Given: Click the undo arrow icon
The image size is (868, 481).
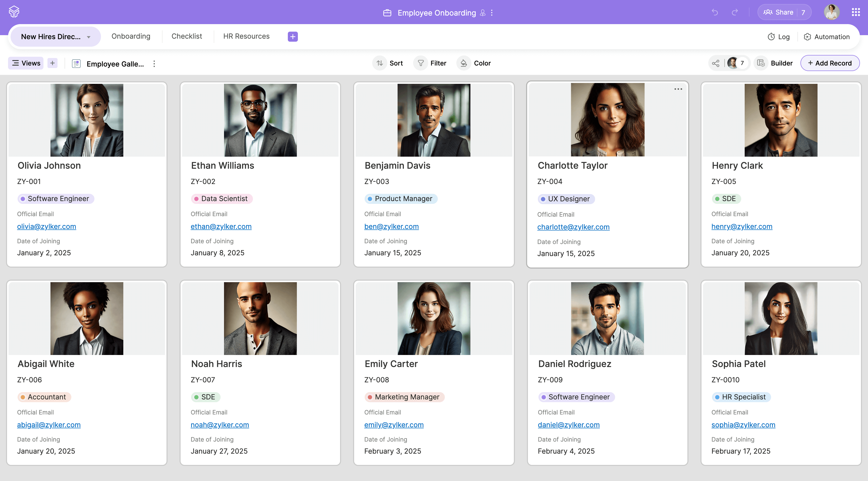Looking at the screenshot, I should (x=714, y=13).
